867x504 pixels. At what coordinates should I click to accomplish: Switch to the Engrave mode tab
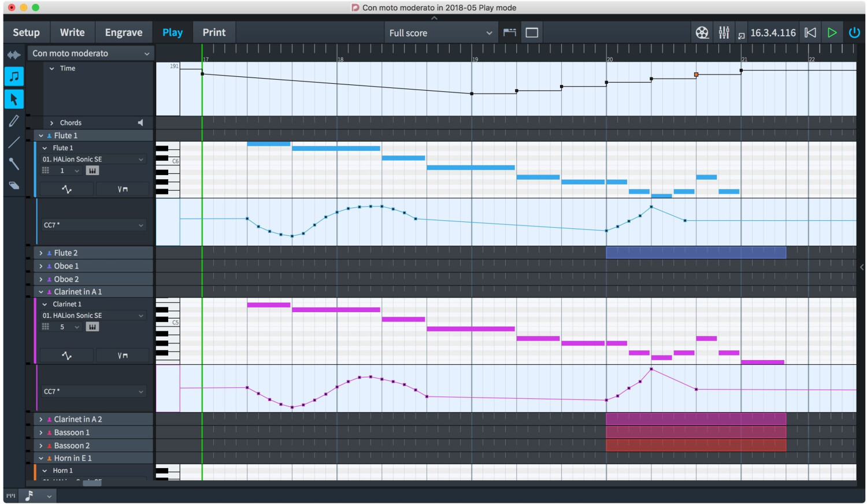click(x=123, y=32)
